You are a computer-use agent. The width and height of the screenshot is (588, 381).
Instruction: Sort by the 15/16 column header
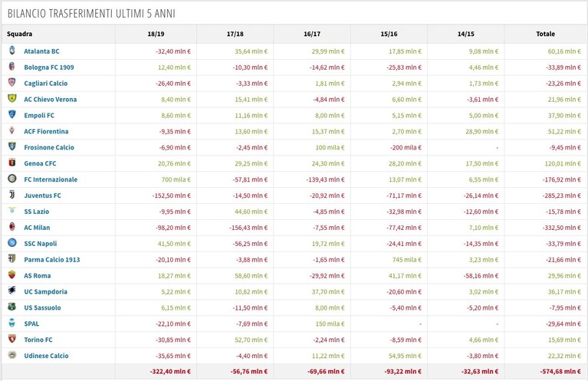click(x=389, y=34)
